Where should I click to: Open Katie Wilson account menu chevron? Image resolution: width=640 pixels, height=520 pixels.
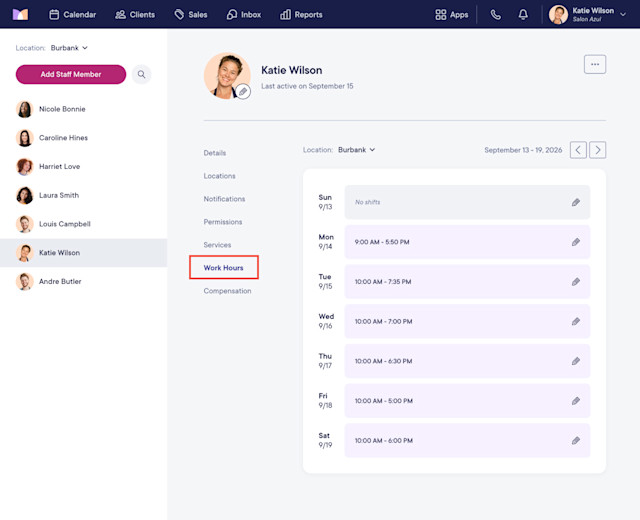point(623,15)
